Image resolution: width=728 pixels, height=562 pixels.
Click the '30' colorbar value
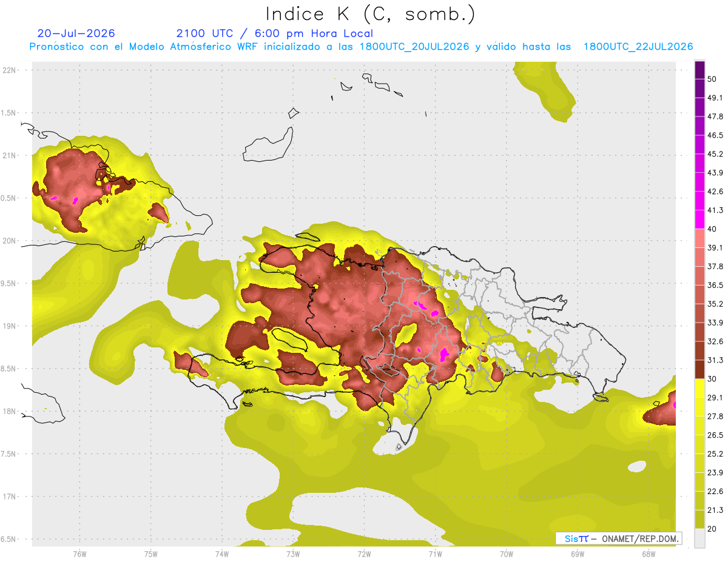pyautogui.click(x=712, y=379)
